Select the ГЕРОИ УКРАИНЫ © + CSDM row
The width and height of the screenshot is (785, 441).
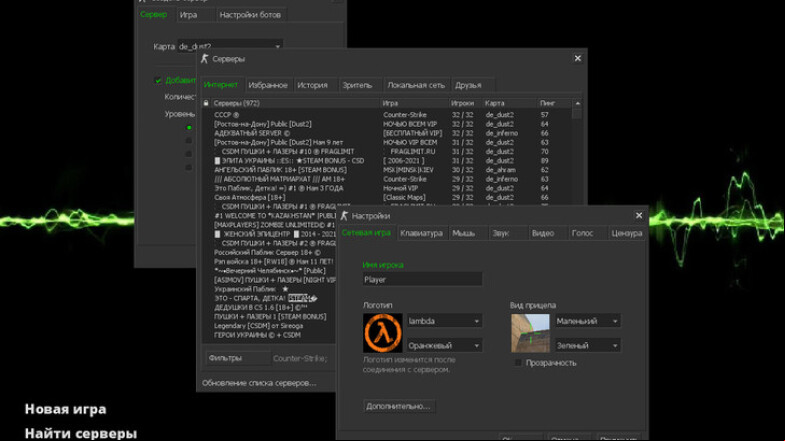pos(269,335)
